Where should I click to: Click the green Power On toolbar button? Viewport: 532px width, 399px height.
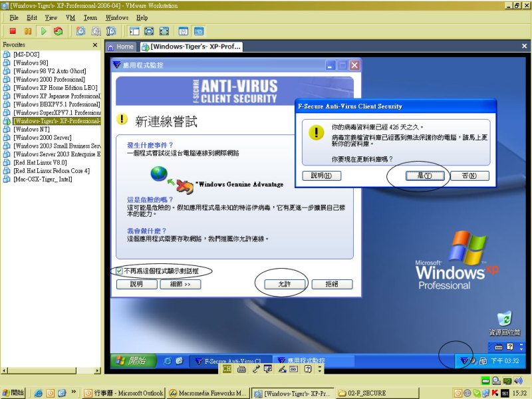[x=43, y=31]
